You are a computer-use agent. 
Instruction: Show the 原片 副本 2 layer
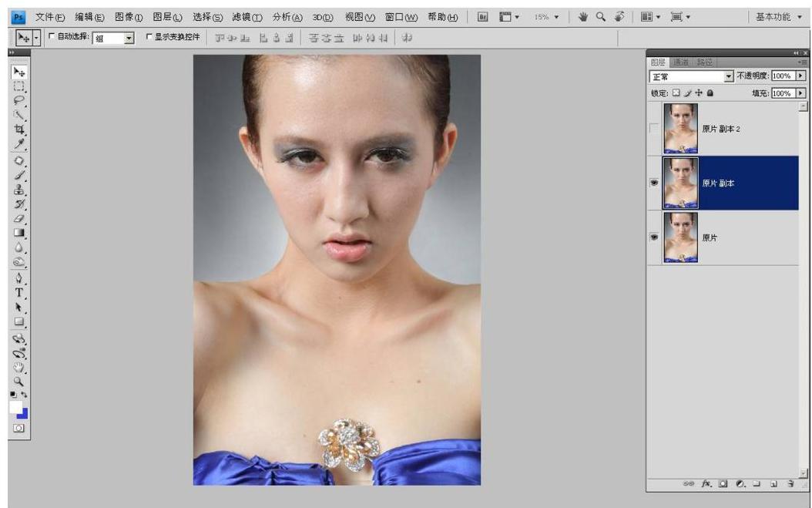coord(654,129)
